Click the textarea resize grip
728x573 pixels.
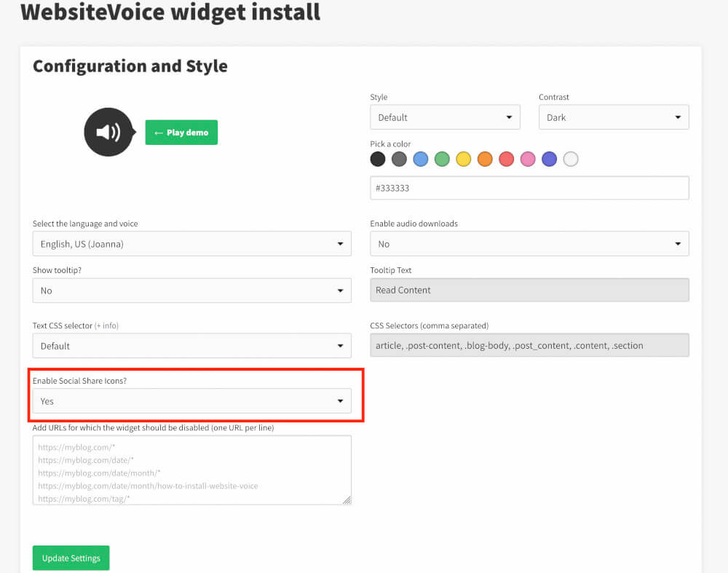pyautogui.click(x=347, y=500)
